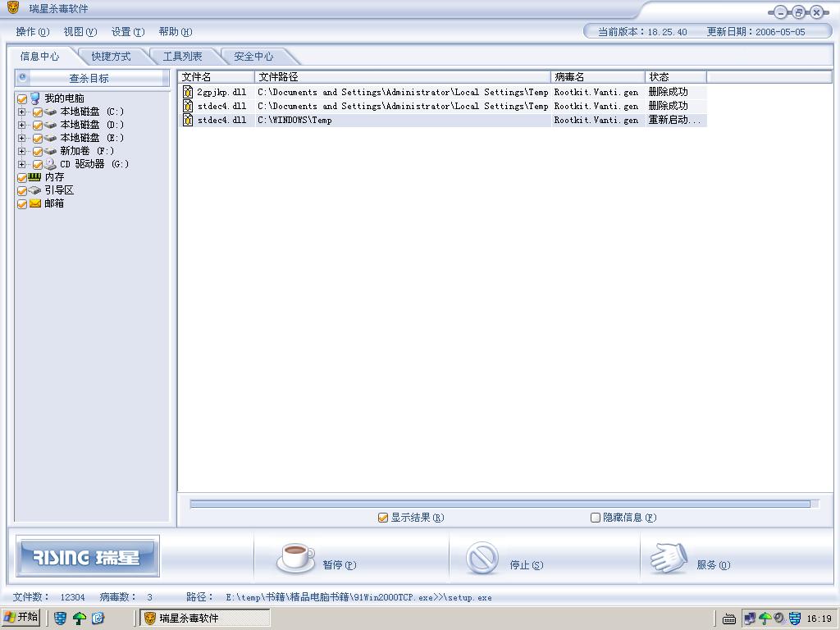Click the network monitors tray icon

(750, 619)
